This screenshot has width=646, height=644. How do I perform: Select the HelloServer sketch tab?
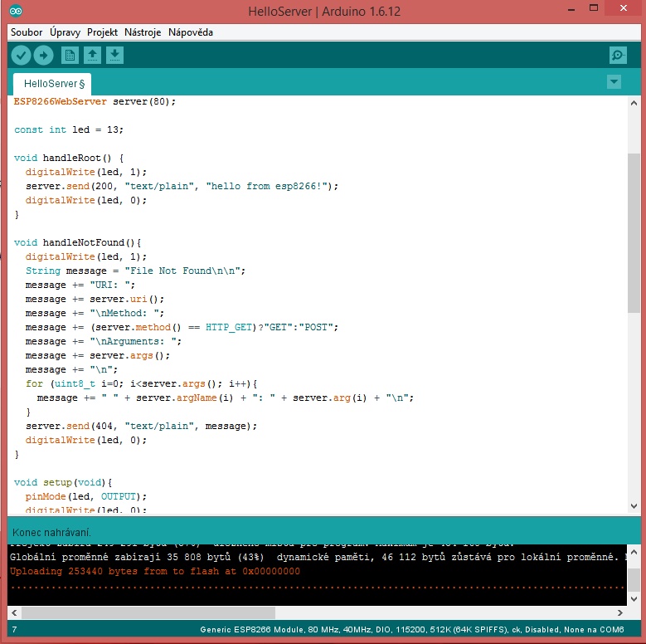point(51,84)
